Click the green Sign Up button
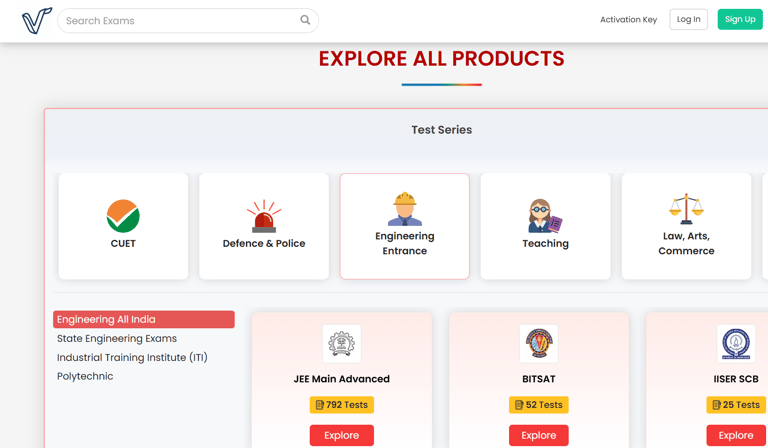Viewport: 768px width, 448px height. 740,19
